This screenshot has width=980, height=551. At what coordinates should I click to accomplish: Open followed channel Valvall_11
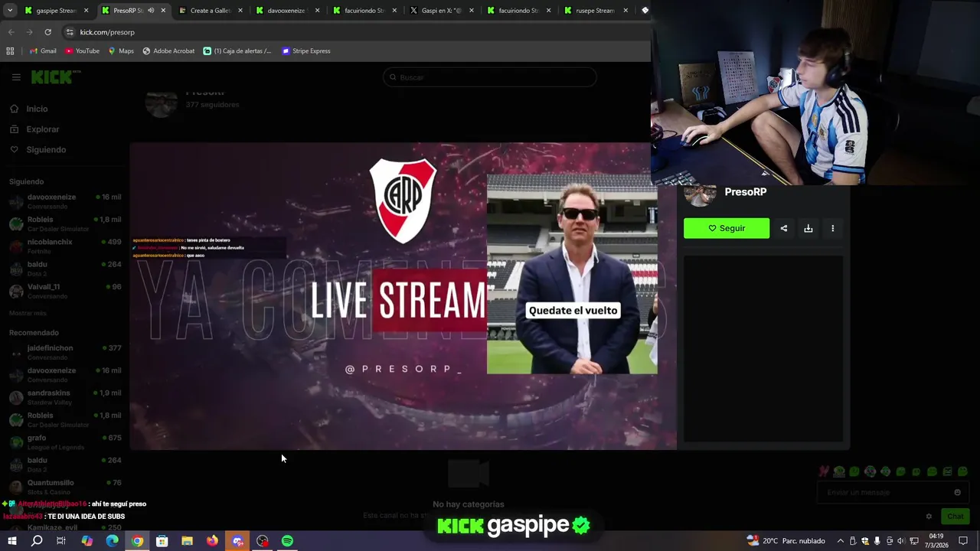tap(65, 291)
